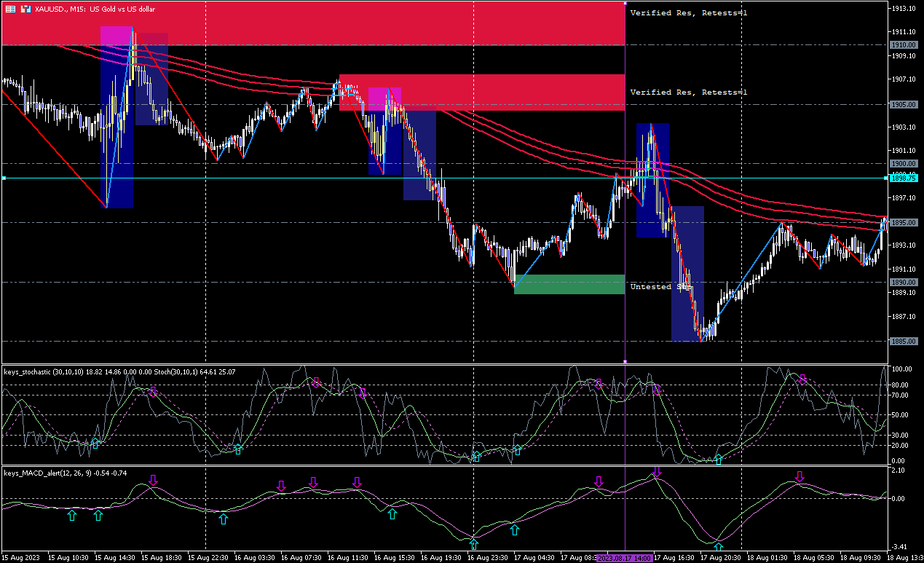Click the '17 Aug 04:30' time axis label
924x563 pixels.
534,558
